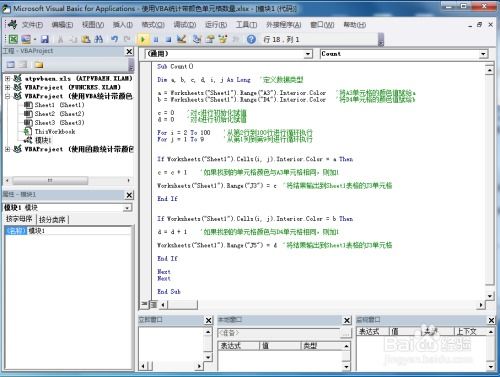Open VBA help question mark icon
The height and width of the screenshot is (377, 500).
251,39
